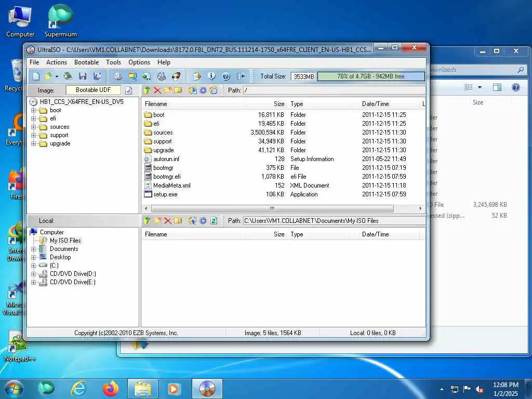Click the Windows Start button
Image resolution: width=532 pixels, height=399 pixels.
coord(14,389)
